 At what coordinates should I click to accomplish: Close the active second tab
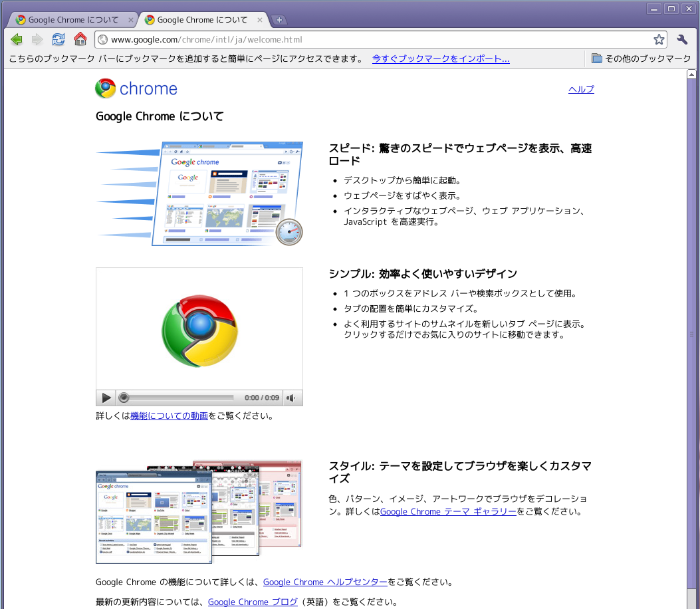[260, 20]
